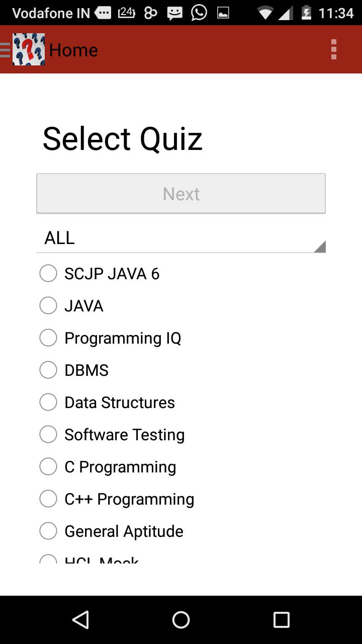362x644 pixels.
Task: Click the Next button
Action: tap(181, 193)
